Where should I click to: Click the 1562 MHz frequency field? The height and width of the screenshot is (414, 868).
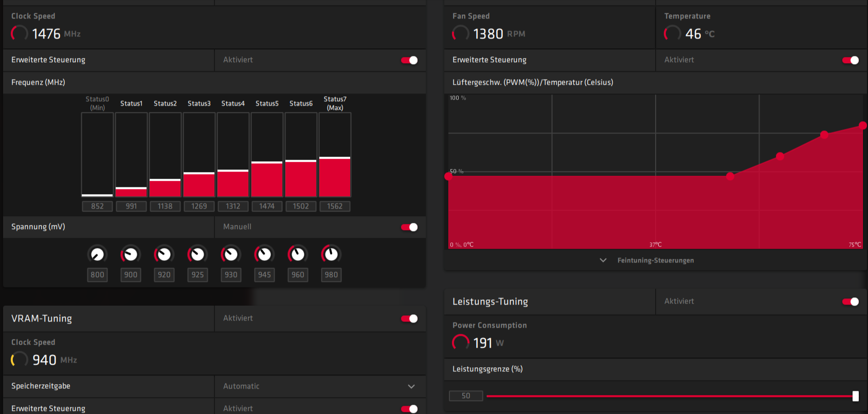pyautogui.click(x=335, y=206)
